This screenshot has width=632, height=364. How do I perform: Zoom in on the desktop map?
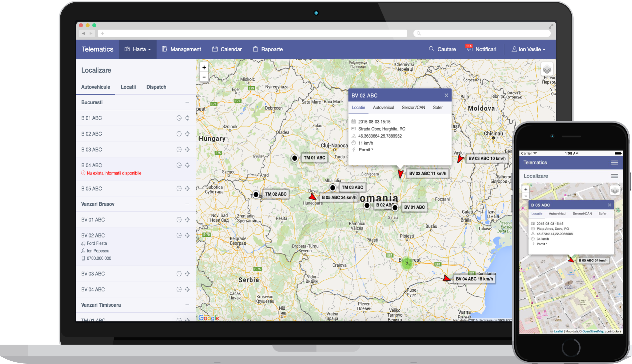pyautogui.click(x=204, y=67)
